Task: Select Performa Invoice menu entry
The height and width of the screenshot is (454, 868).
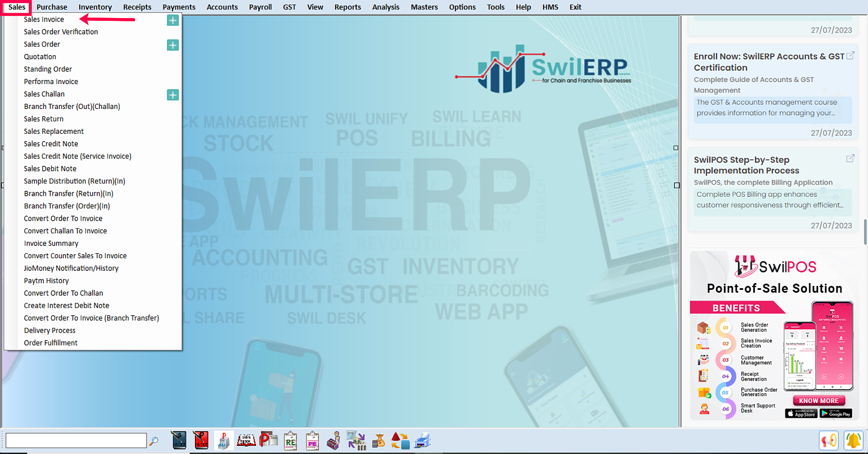Action: pos(51,81)
